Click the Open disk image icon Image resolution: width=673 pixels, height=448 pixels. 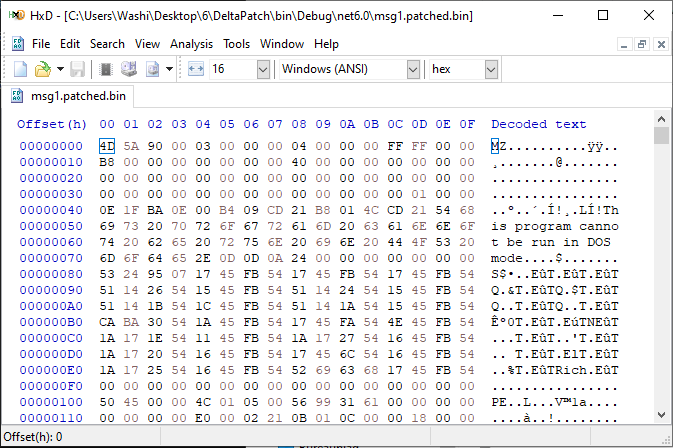[152, 69]
